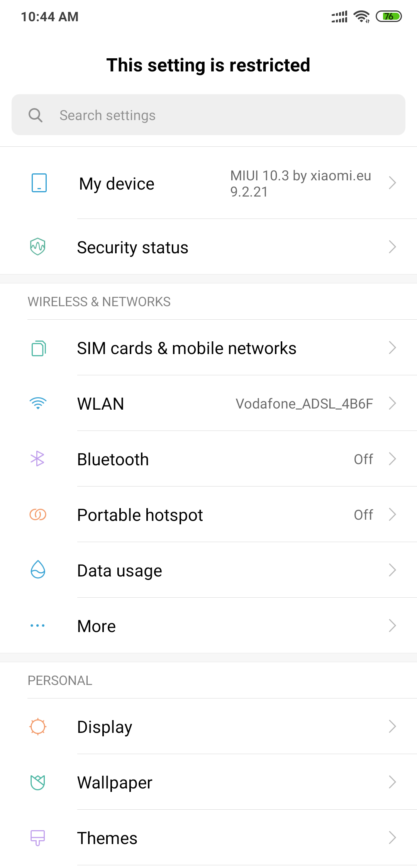Tap the Display sun icon

tap(38, 727)
